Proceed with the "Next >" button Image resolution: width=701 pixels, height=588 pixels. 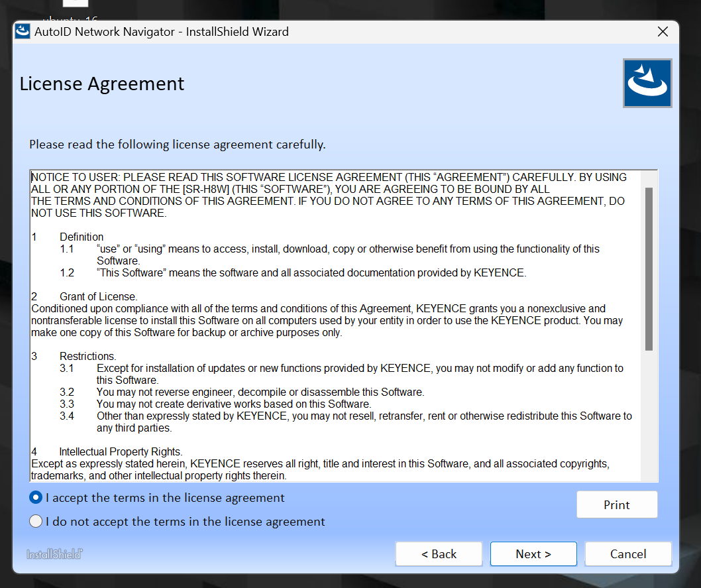533,554
